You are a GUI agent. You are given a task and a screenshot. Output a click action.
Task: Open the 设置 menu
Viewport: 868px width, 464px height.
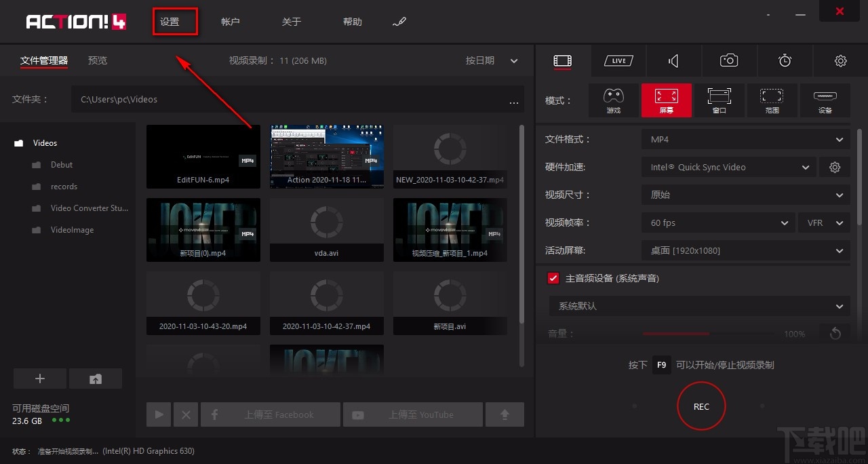(170, 22)
